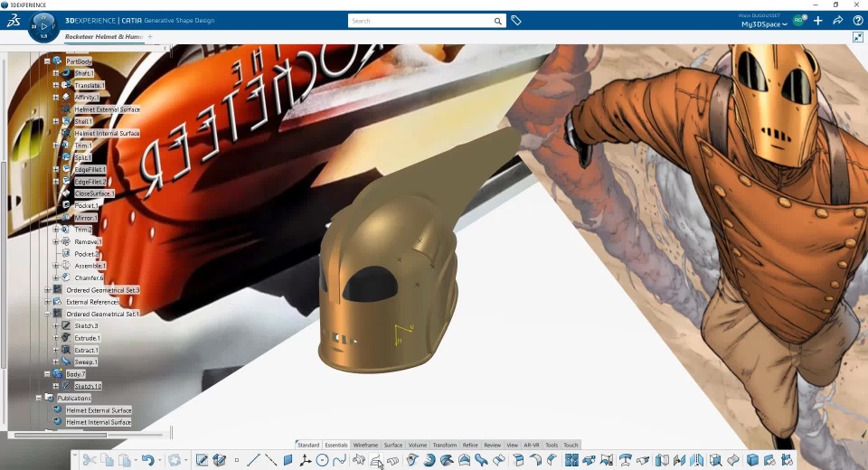The height and width of the screenshot is (470, 868).
Task: Expand the Affinity.1 tree node
Action: (56, 98)
